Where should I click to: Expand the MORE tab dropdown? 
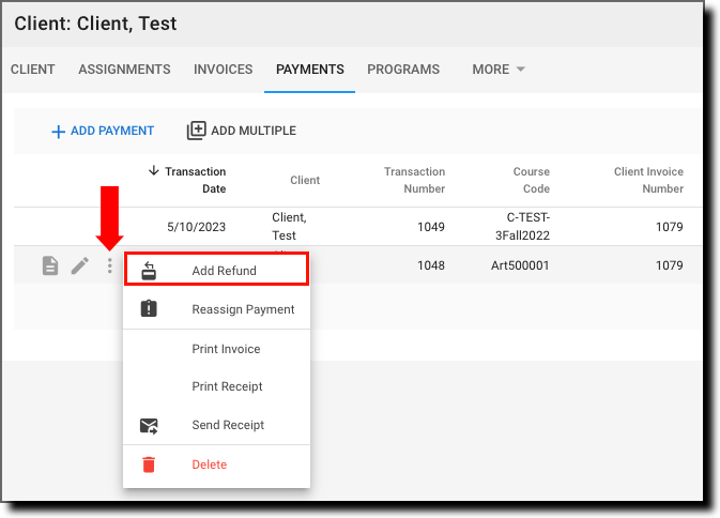coord(498,70)
